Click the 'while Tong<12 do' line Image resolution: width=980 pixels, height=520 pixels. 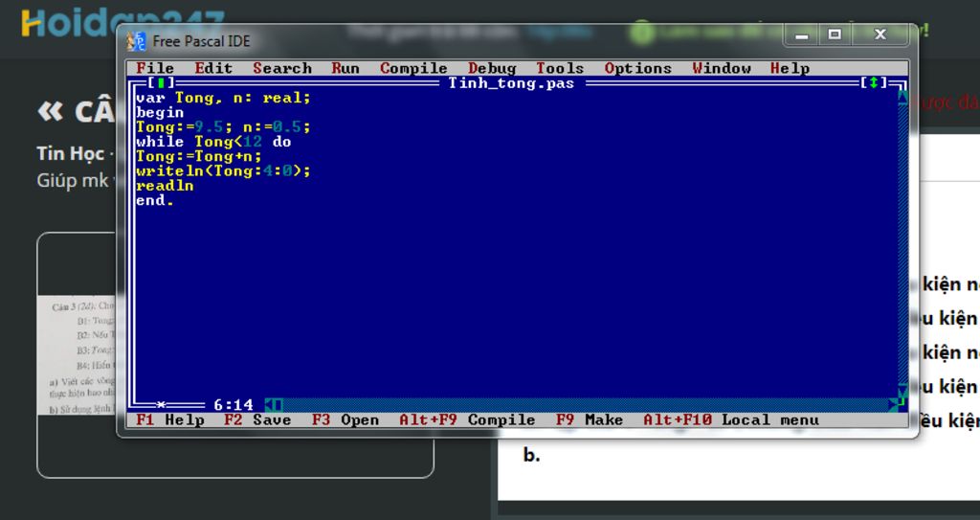(x=213, y=142)
